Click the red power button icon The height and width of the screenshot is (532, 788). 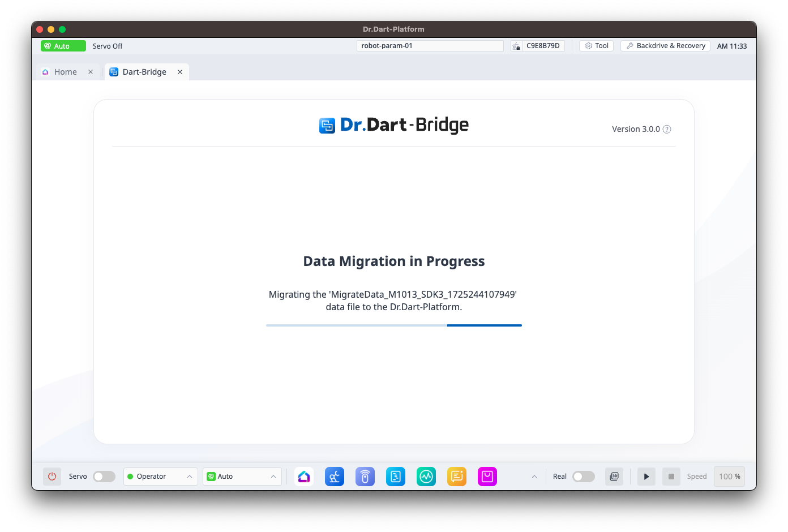tap(52, 477)
